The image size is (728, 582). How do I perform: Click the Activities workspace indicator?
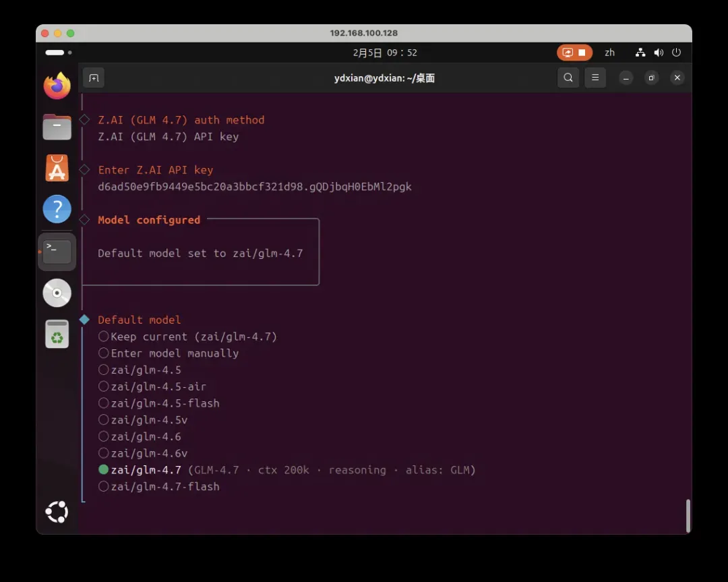pyautogui.click(x=58, y=53)
